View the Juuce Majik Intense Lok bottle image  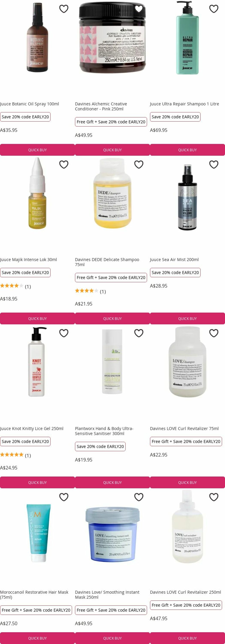click(x=38, y=193)
